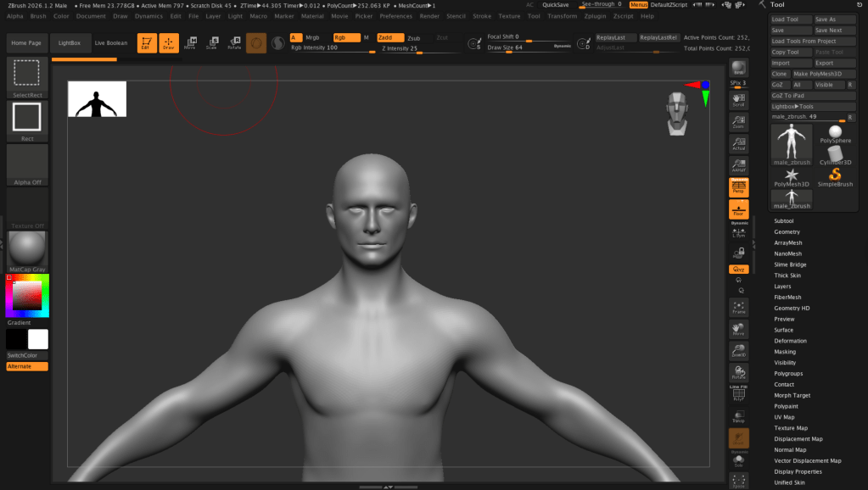The image size is (868, 490).
Task: Open the Zplugin menu
Action: (x=596, y=16)
